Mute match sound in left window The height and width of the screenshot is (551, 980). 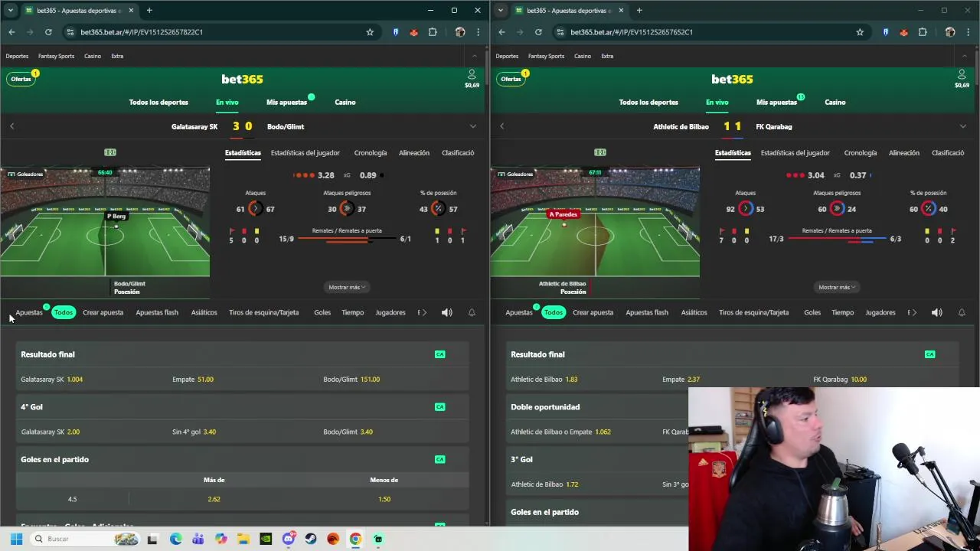[x=447, y=312]
